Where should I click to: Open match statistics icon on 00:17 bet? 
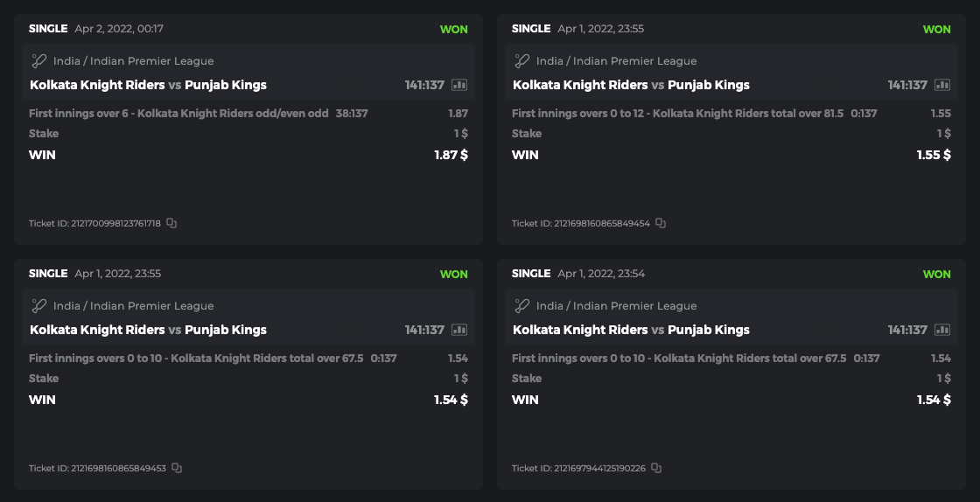point(459,85)
